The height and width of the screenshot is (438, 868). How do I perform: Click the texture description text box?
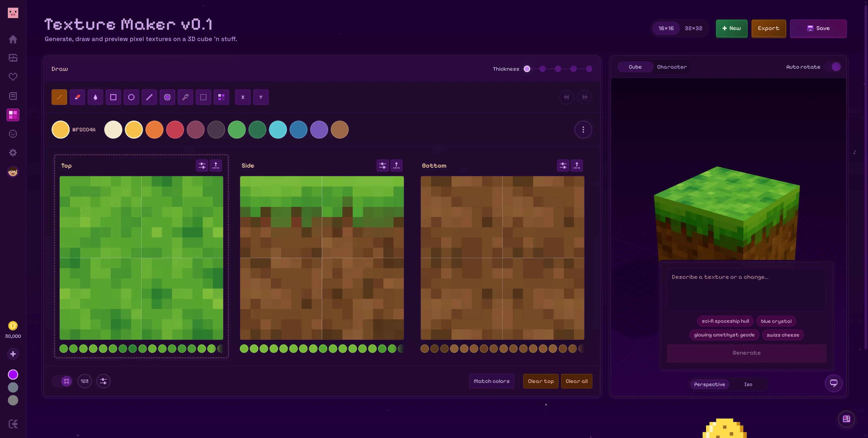(747, 289)
